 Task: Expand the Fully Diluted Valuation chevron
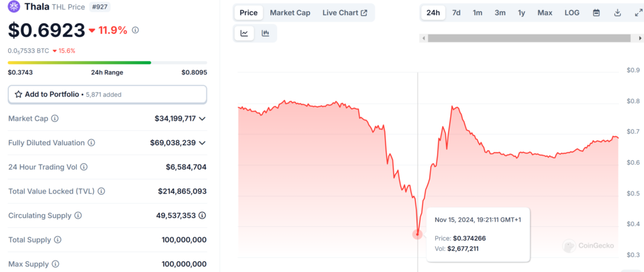(202, 143)
